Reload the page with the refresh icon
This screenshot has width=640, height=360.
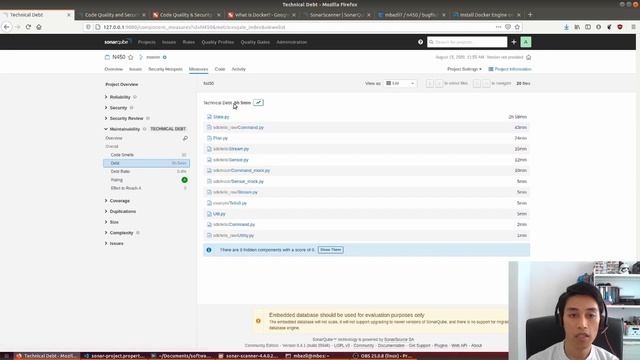[28, 27]
